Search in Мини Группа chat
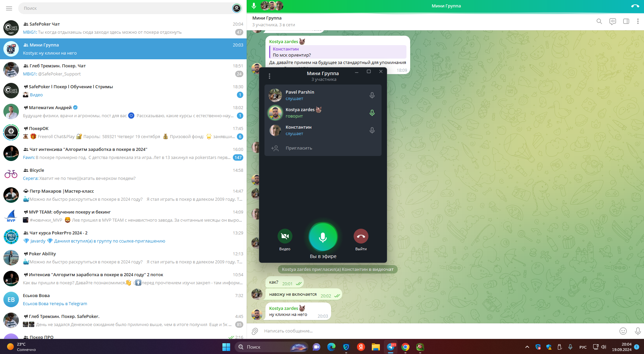Viewport: 644px width, 354px height. [x=599, y=21]
